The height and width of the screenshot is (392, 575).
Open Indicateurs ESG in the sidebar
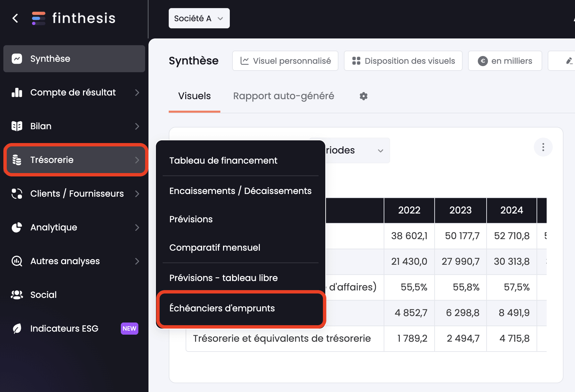click(74, 329)
